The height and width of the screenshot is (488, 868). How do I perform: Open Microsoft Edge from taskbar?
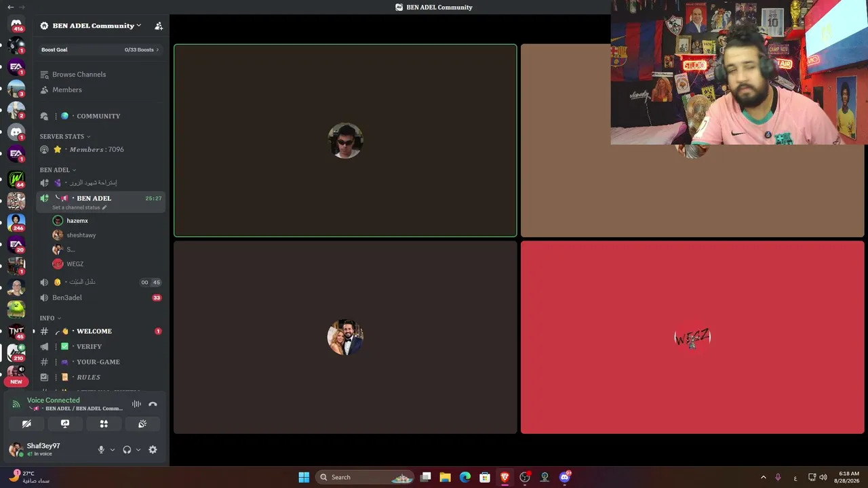coord(465,477)
